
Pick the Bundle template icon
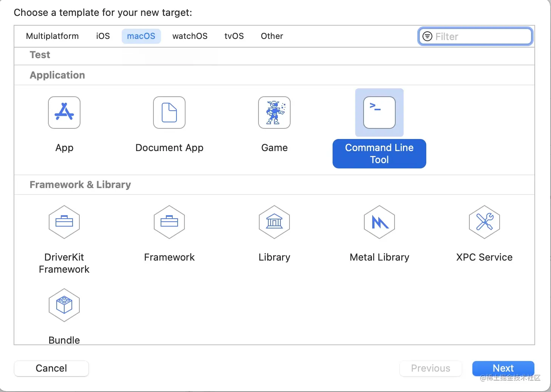64,305
